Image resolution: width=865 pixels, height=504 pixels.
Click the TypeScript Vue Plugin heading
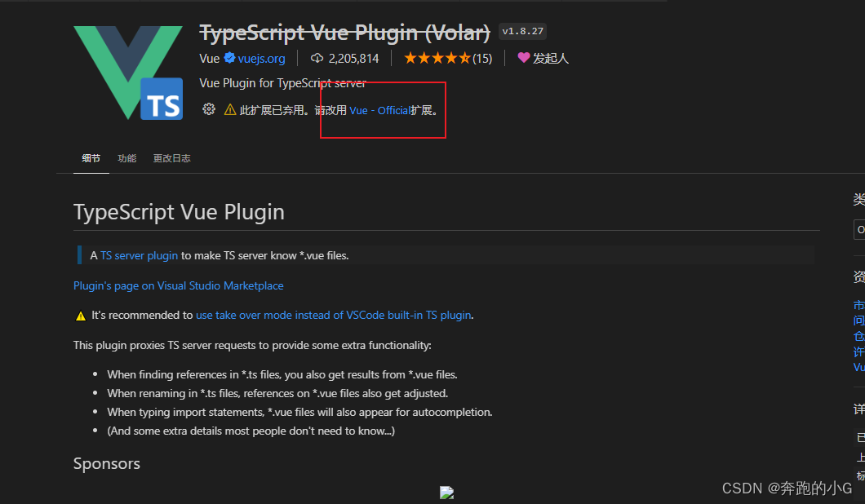coord(179,212)
